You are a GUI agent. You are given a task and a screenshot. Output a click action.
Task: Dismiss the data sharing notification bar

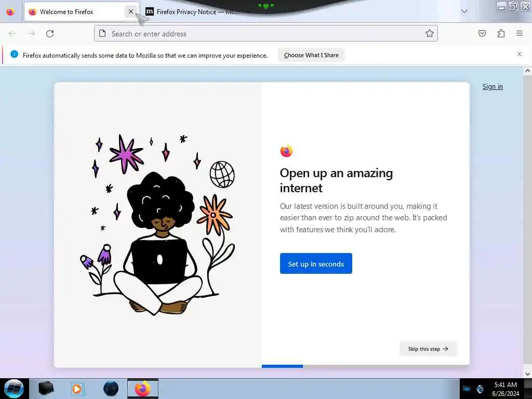520,54
